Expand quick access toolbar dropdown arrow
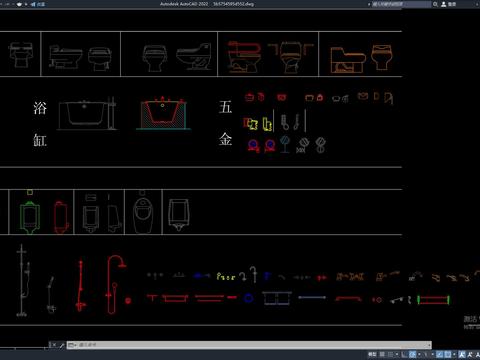This screenshot has width=480, height=360. pyautogui.click(x=26, y=4)
